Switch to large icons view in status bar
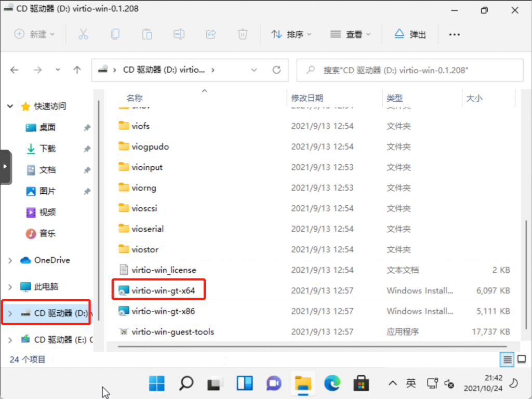The width and height of the screenshot is (532, 399). pos(521,360)
